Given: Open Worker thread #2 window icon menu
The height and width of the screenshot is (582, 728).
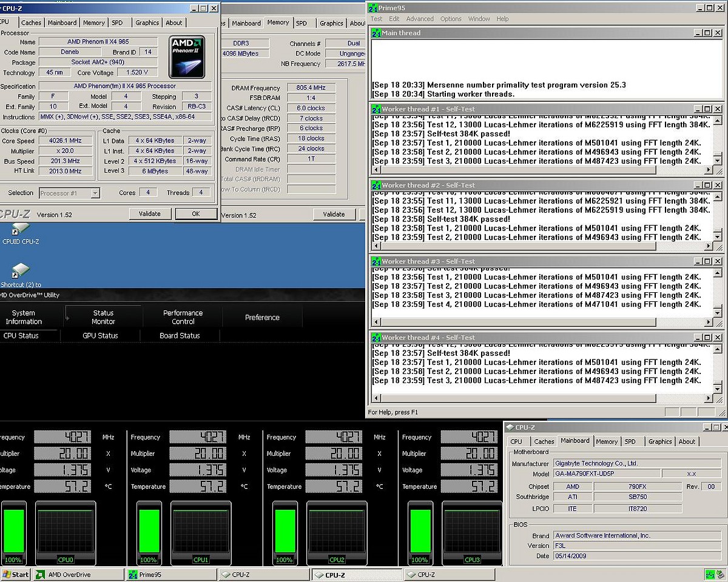Looking at the screenshot, I should pos(376,185).
